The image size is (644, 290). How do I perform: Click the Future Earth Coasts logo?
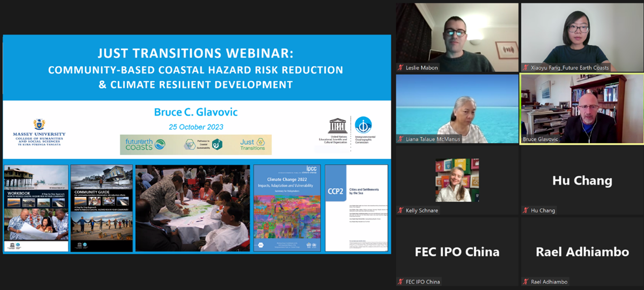pyautogui.click(x=145, y=145)
